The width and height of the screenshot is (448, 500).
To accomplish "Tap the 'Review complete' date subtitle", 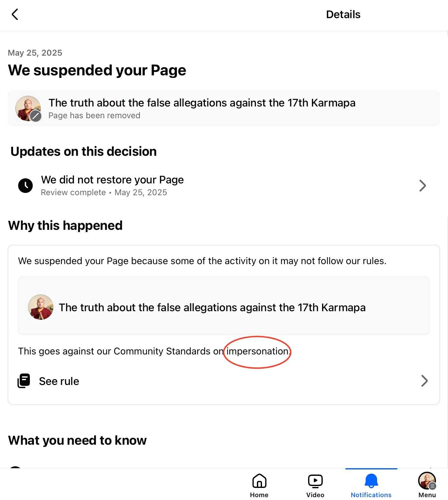I will [x=104, y=193].
